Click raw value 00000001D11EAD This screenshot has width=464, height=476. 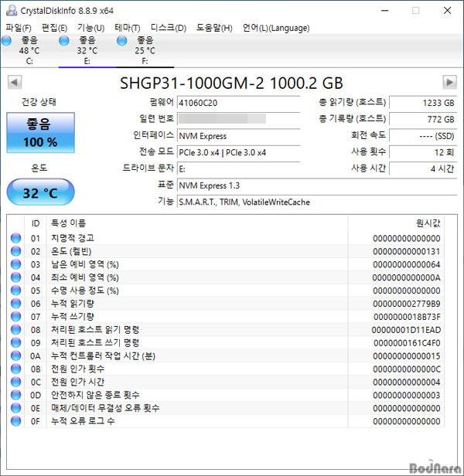coord(406,330)
